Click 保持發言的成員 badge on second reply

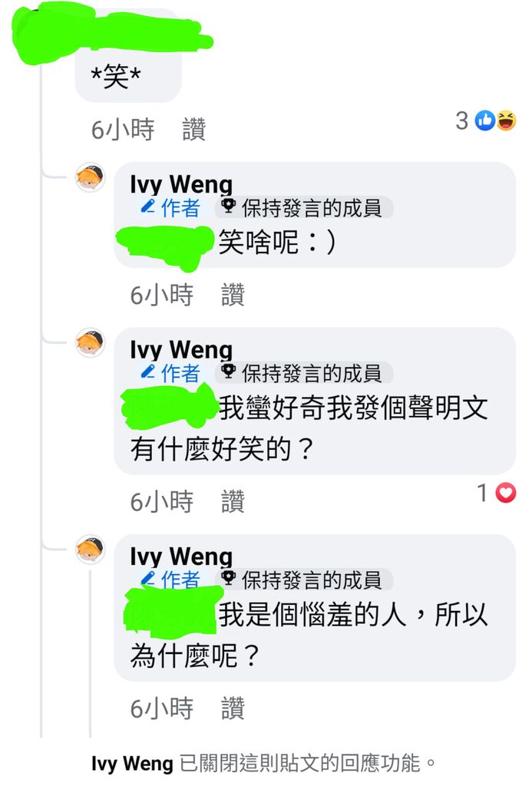pos(304,373)
